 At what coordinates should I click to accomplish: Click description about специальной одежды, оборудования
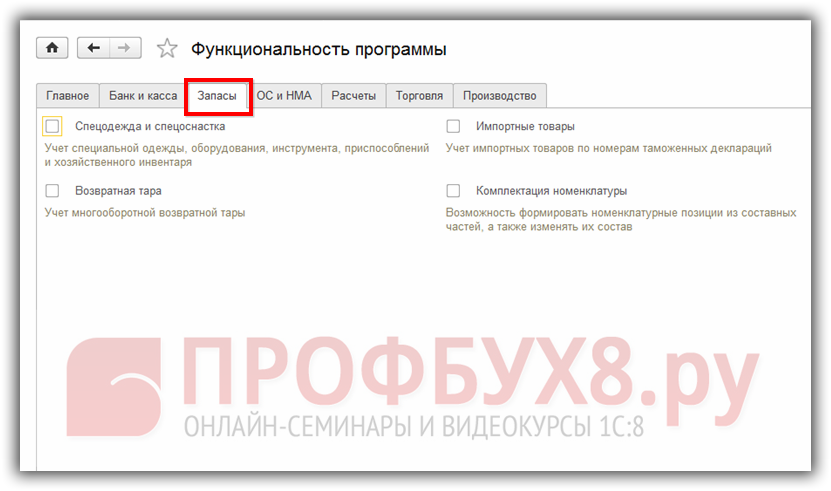tap(237, 155)
